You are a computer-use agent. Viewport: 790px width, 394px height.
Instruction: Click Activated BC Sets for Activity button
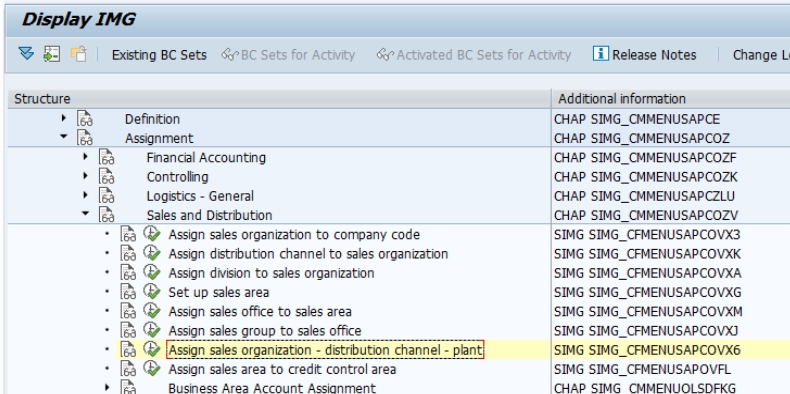point(474,55)
